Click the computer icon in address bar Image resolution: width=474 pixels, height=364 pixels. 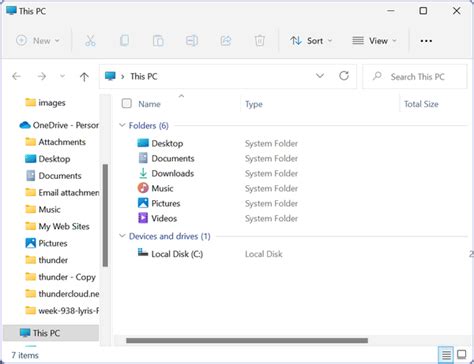pos(110,76)
